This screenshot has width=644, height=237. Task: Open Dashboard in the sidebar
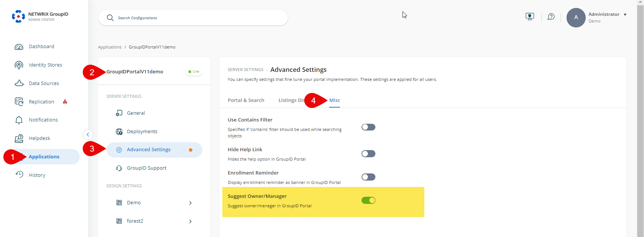[x=41, y=47]
